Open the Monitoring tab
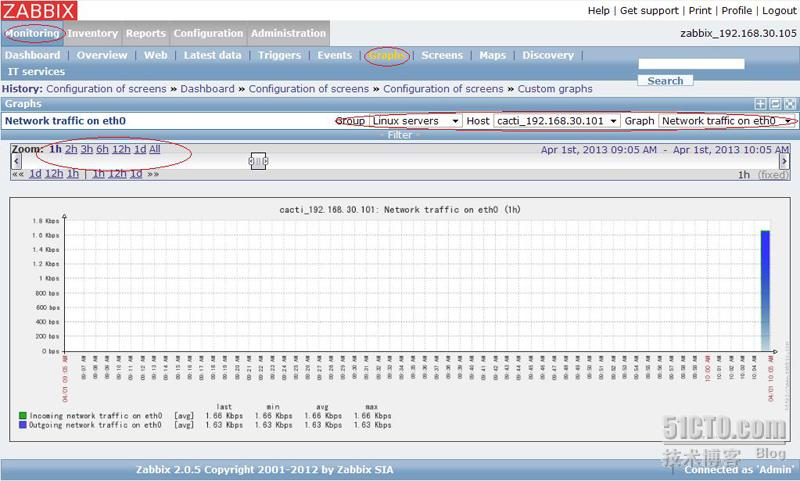 click(x=32, y=33)
